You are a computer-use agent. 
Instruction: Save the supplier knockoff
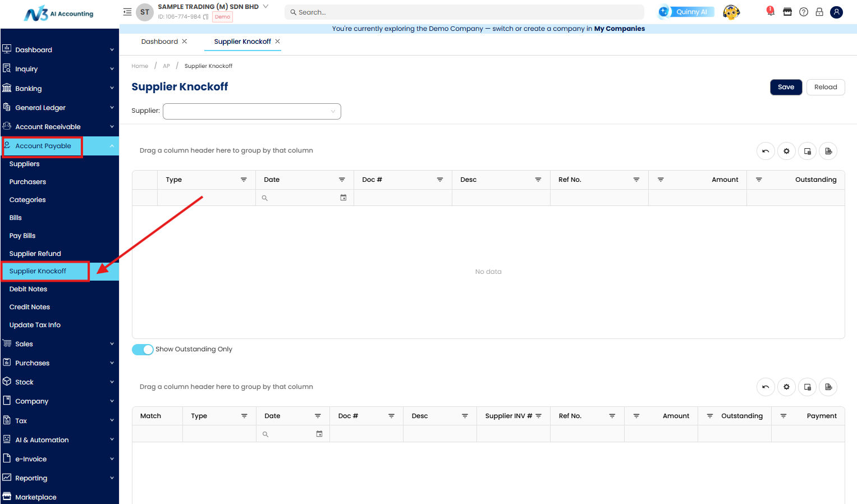pos(786,87)
